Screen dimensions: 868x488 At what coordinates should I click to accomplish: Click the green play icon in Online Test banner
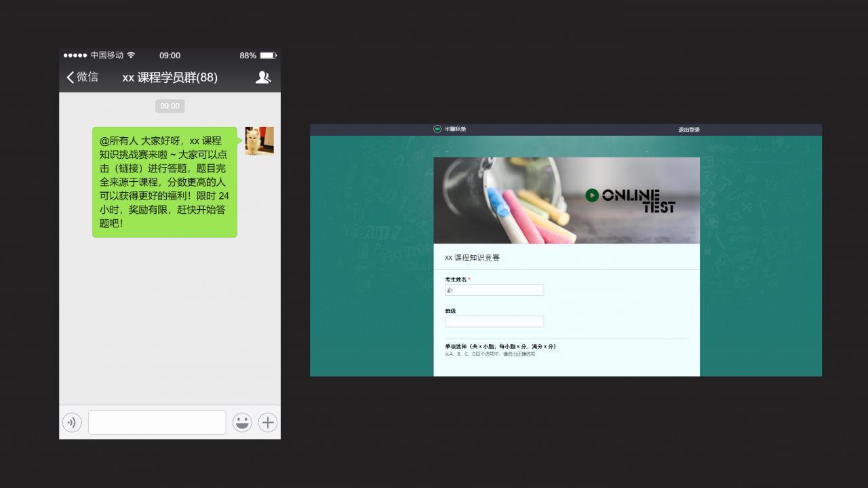click(x=592, y=195)
